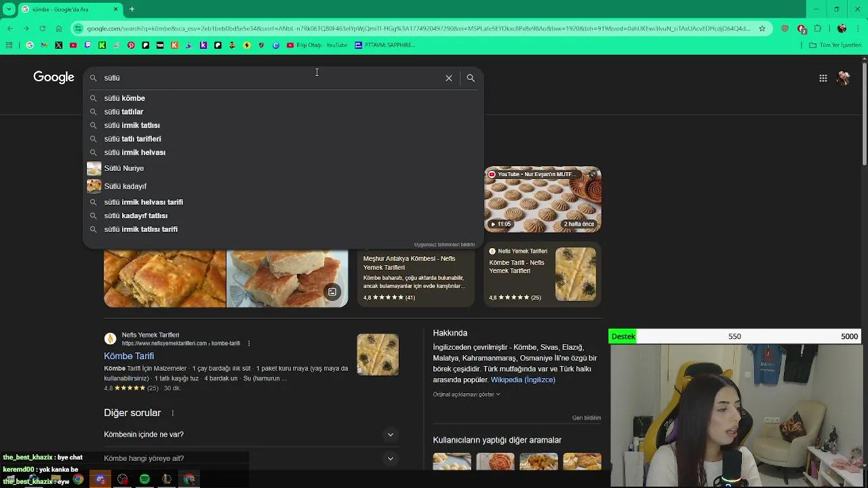Open the green Kick bookmark icon
868x488 pixels.
(102, 45)
